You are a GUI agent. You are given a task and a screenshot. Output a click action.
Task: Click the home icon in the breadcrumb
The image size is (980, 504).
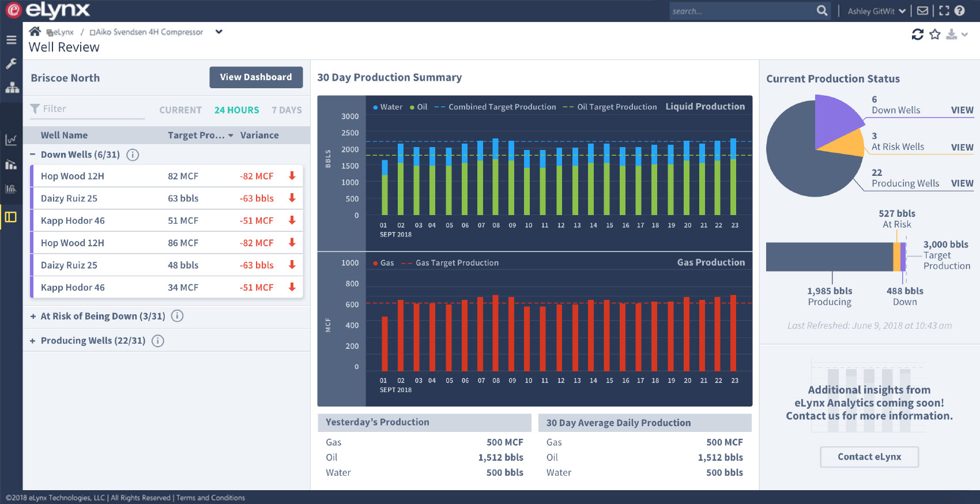click(x=35, y=31)
